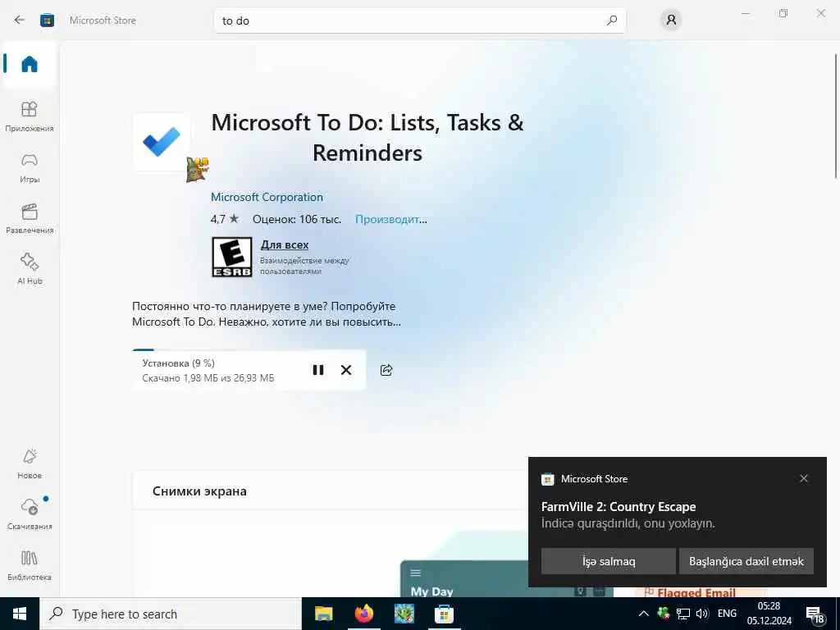Screen dimensions: 840x630
Task: Open the Windows Start menu
Action: click(x=20, y=614)
